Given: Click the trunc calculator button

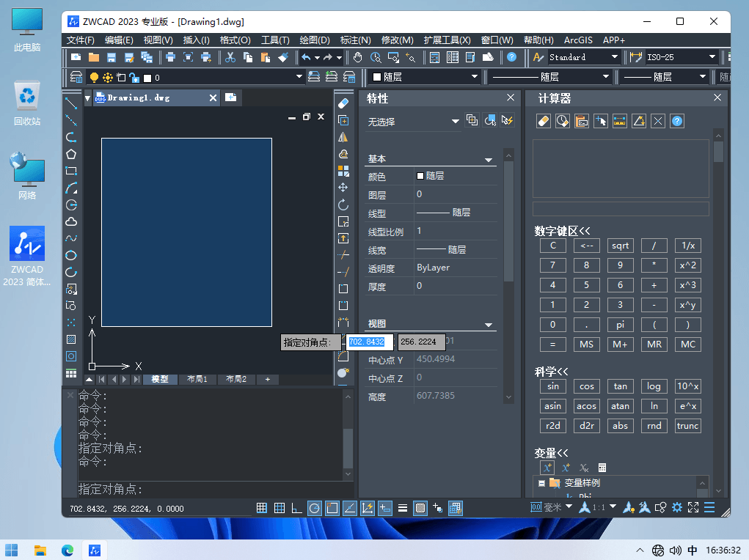Looking at the screenshot, I should coord(687,426).
